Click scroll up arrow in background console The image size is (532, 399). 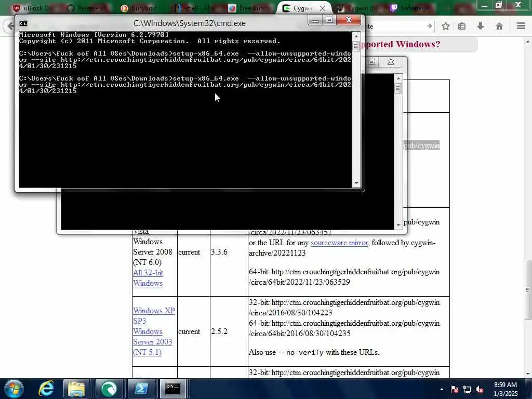pyautogui.click(x=398, y=78)
